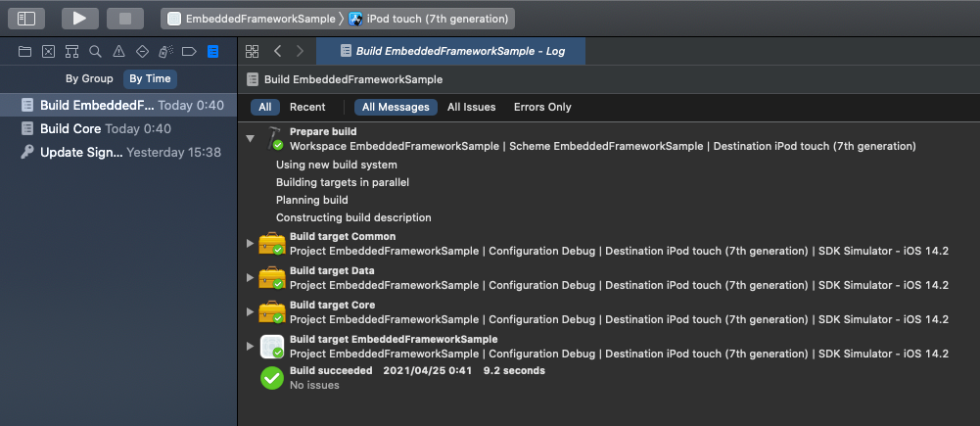The height and width of the screenshot is (426, 980).
Task: Click the 'Build target Core' heading
Action: coord(332,305)
